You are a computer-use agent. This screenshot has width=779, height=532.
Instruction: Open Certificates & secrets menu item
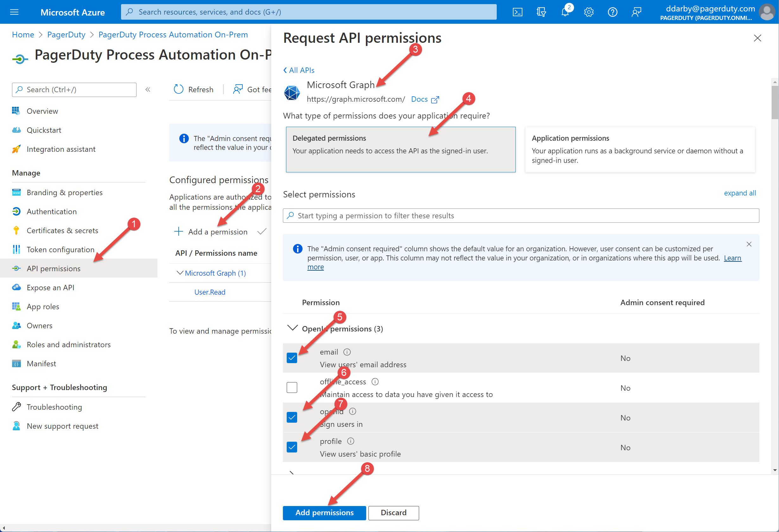pos(62,231)
